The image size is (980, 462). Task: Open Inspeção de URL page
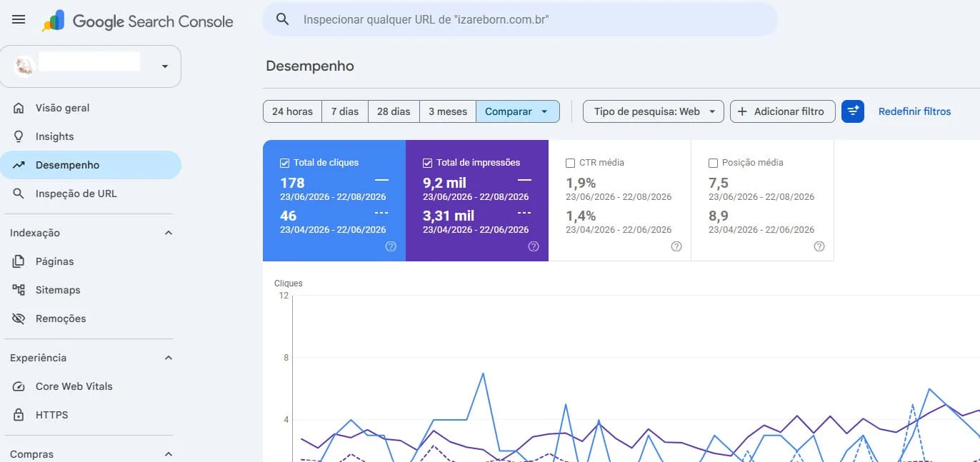click(x=91, y=194)
